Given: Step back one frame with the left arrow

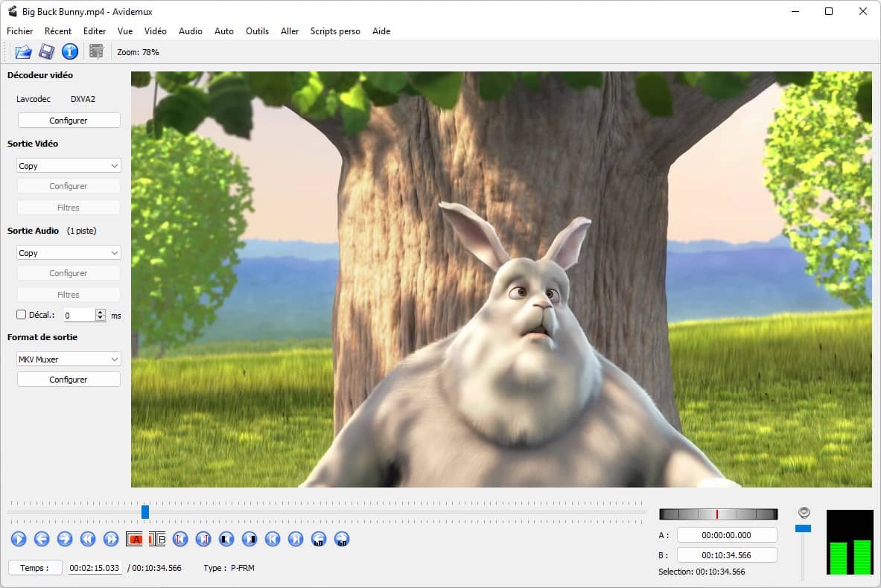Looking at the screenshot, I should pyautogui.click(x=42, y=539).
